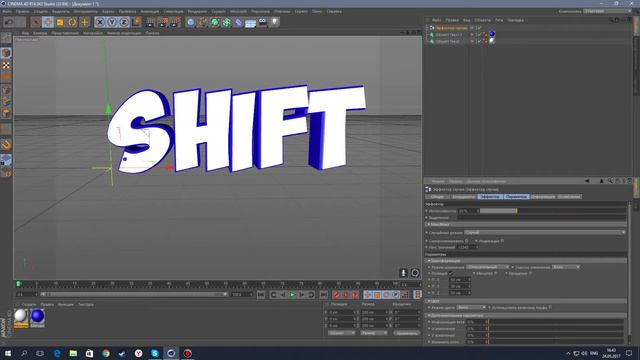This screenshot has height=360, width=640.
Task: Click the Применить button
Action: click(406, 333)
